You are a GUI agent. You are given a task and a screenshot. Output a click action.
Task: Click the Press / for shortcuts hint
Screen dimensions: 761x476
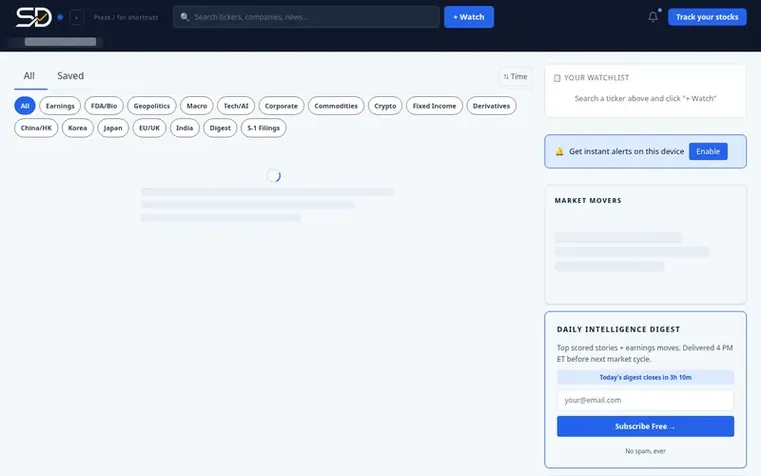pos(126,17)
